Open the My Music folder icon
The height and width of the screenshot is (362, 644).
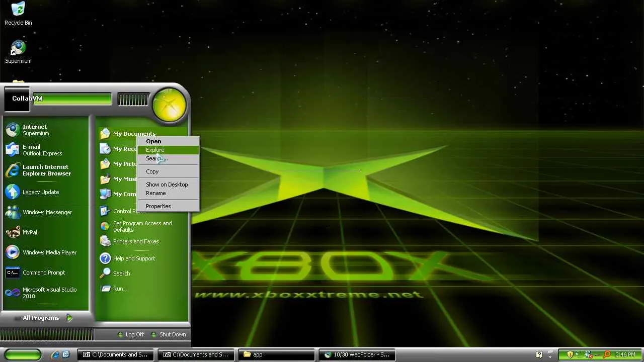[x=105, y=179]
